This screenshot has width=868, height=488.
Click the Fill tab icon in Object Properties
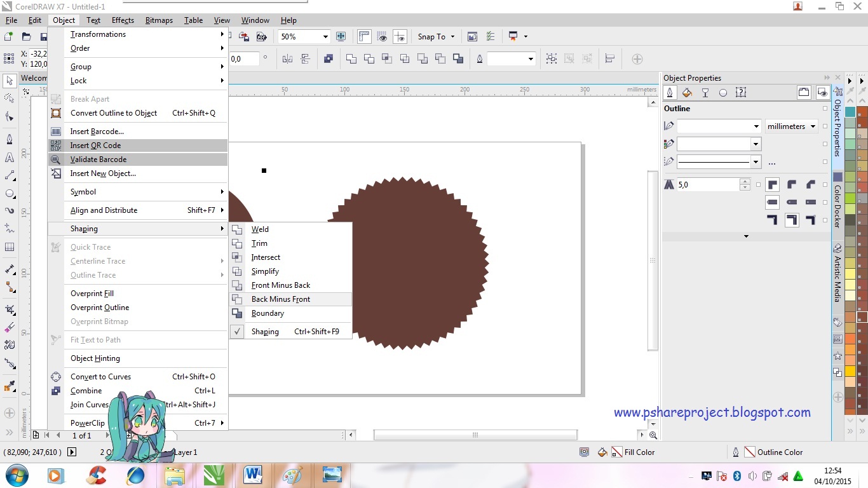coord(687,93)
